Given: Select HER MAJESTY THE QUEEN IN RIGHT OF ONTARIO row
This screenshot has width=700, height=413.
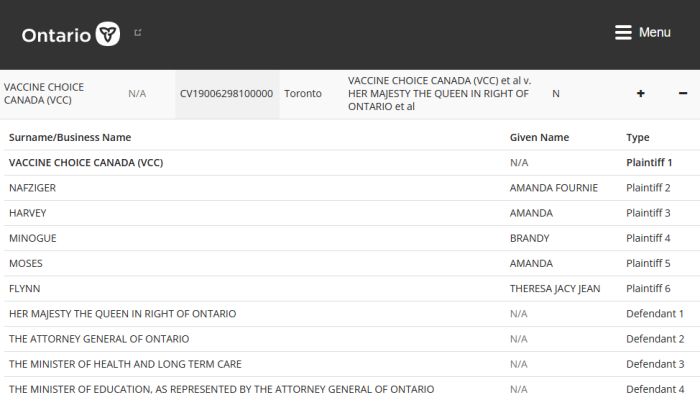Looking at the screenshot, I should [x=352, y=314].
